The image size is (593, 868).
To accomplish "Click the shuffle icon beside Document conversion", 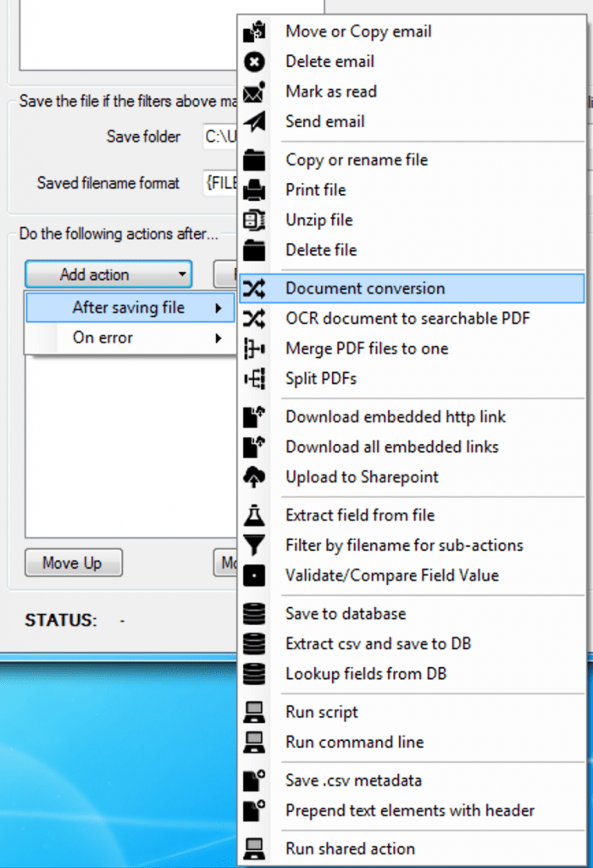I will (254, 289).
